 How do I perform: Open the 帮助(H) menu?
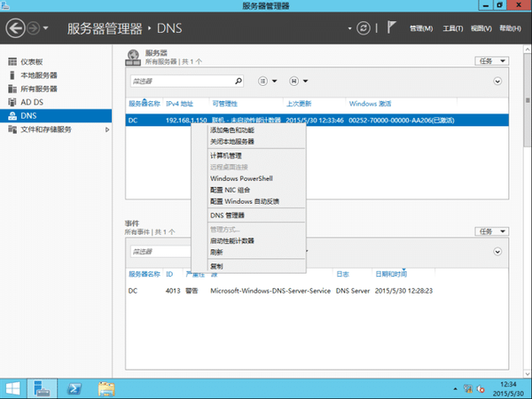click(x=510, y=28)
